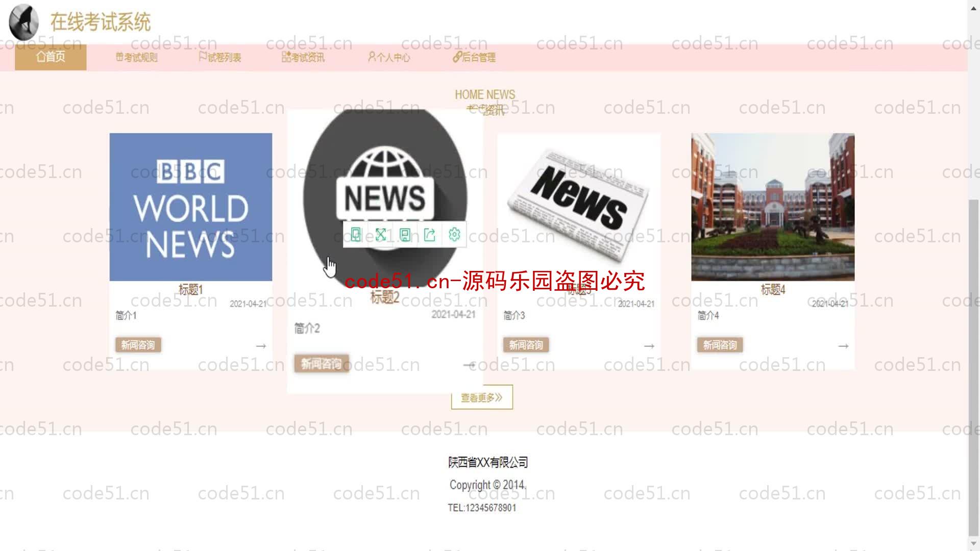Open the 个人中心 menu item
This screenshot has height=551, width=980.
pos(388,57)
